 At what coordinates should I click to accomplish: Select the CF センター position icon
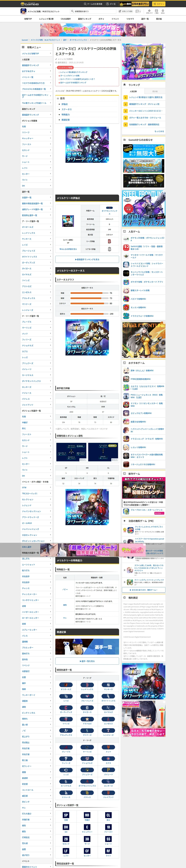tap(87, 851)
